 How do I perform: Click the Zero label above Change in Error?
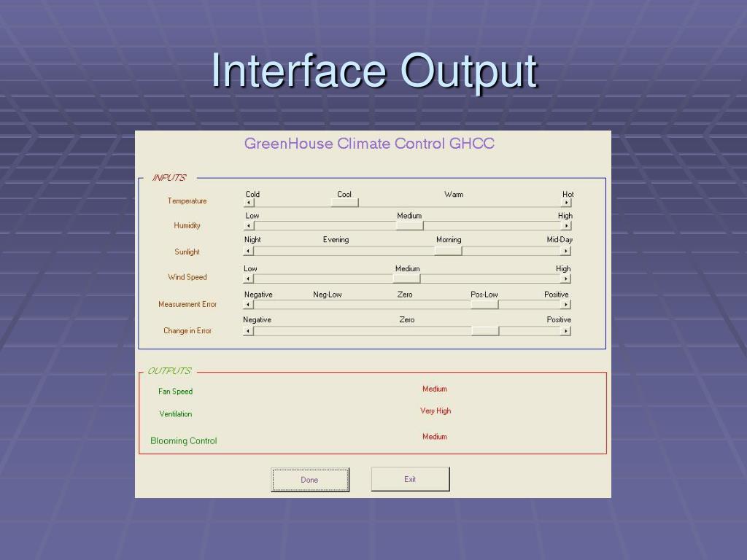[x=407, y=320]
